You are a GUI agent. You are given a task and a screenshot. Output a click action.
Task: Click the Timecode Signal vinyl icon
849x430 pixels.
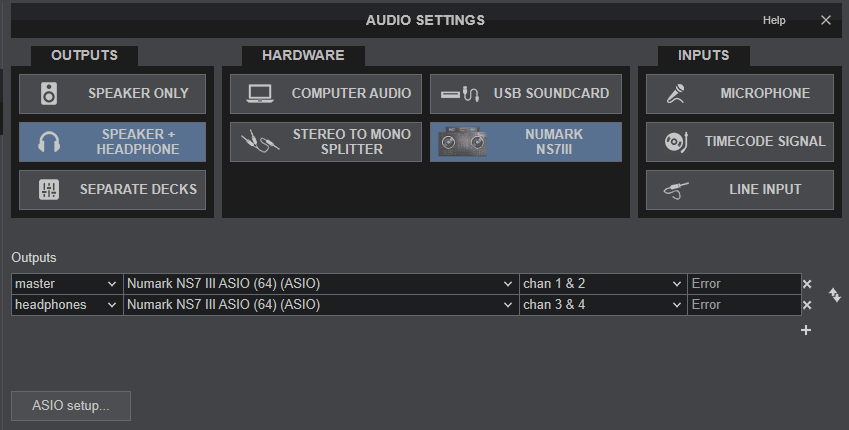[676, 142]
